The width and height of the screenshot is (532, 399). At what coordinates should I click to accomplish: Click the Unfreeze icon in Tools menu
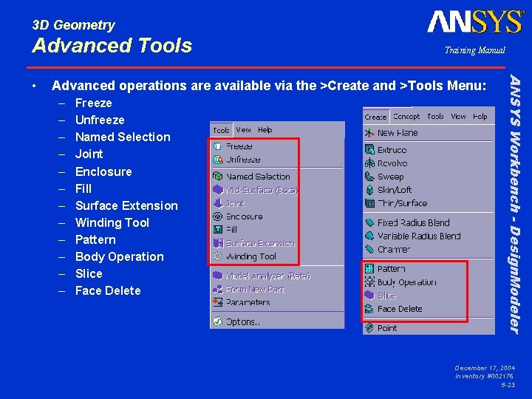click(217, 160)
